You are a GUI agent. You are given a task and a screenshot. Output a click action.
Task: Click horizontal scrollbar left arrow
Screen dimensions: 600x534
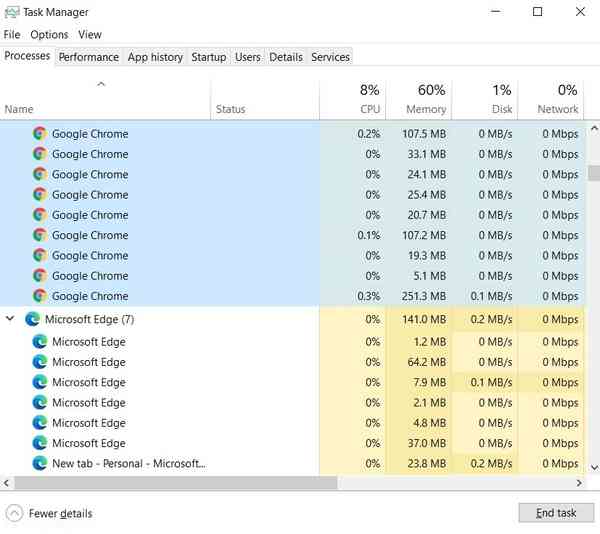6,483
